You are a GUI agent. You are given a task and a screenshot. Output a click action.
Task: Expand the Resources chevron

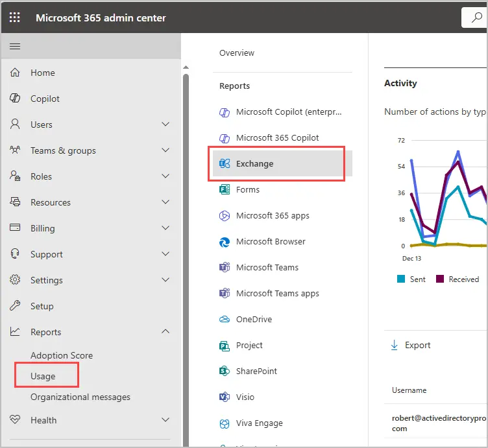pos(165,202)
